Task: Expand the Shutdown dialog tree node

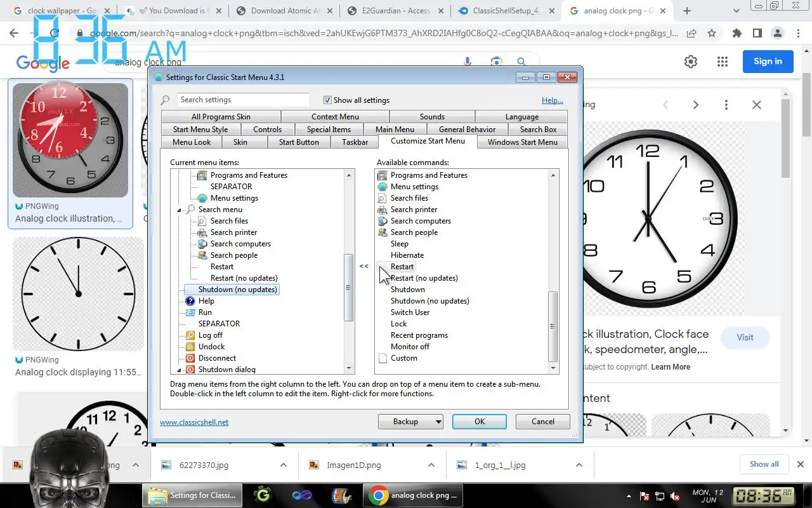Action: tap(181, 370)
